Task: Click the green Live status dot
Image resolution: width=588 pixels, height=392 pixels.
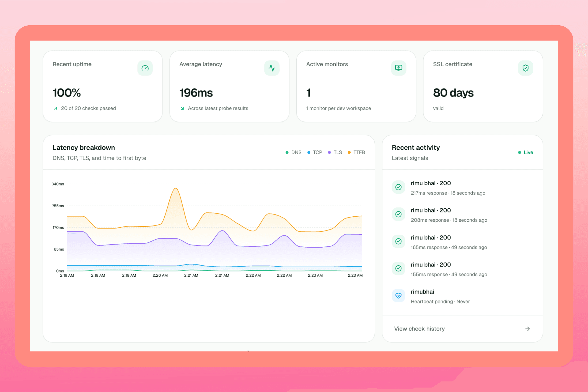Action: (x=520, y=152)
